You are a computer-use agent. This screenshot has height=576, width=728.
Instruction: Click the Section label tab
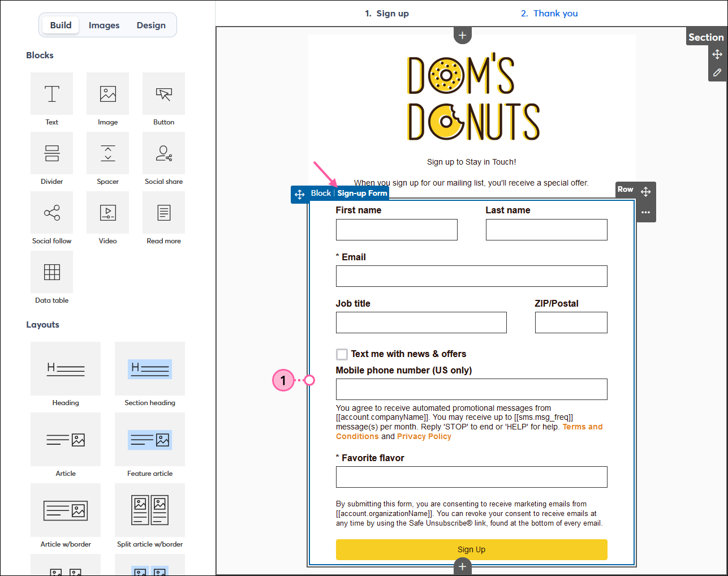[x=706, y=37]
